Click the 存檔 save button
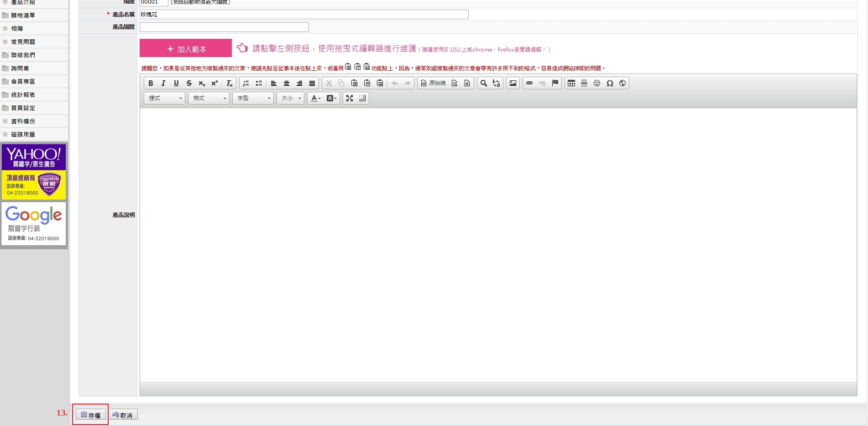868x426 pixels. [x=91, y=415]
